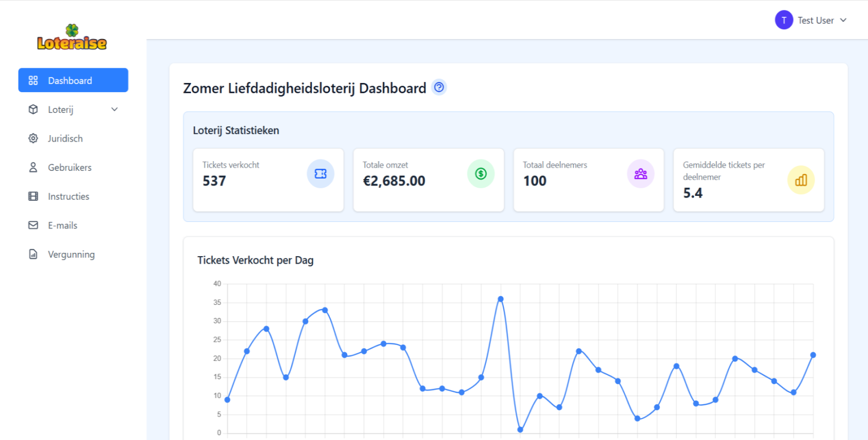Click the highest chart point near 36
Image resolution: width=868 pixels, height=440 pixels.
pyautogui.click(x=501, y=299)
